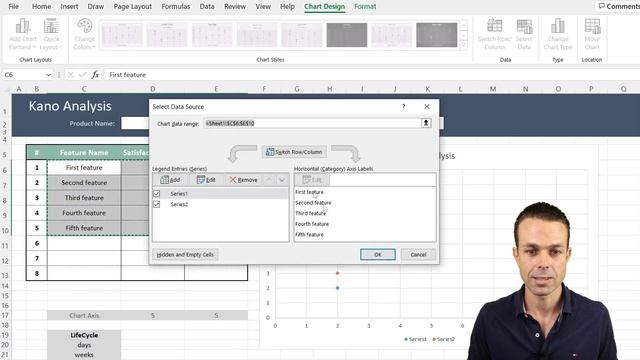
Task: Select the Third feature cell
Action: click(x=84, y=198)
